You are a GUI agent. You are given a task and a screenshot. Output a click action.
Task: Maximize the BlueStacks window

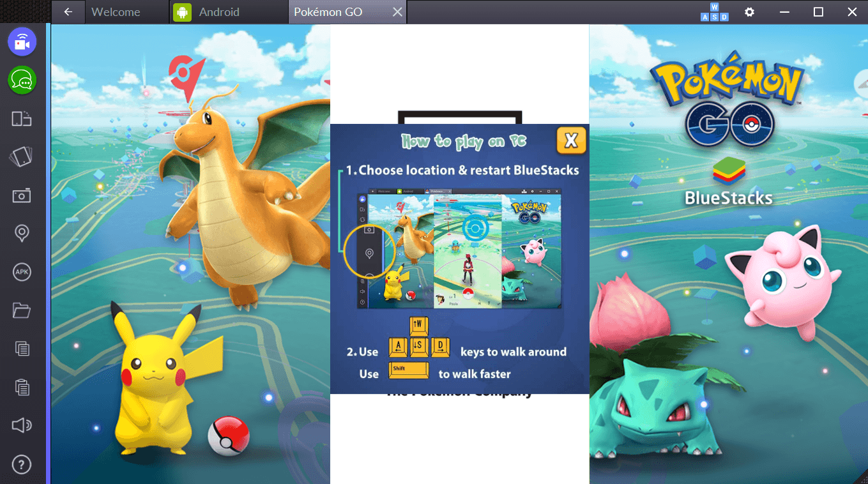point(818,12)
